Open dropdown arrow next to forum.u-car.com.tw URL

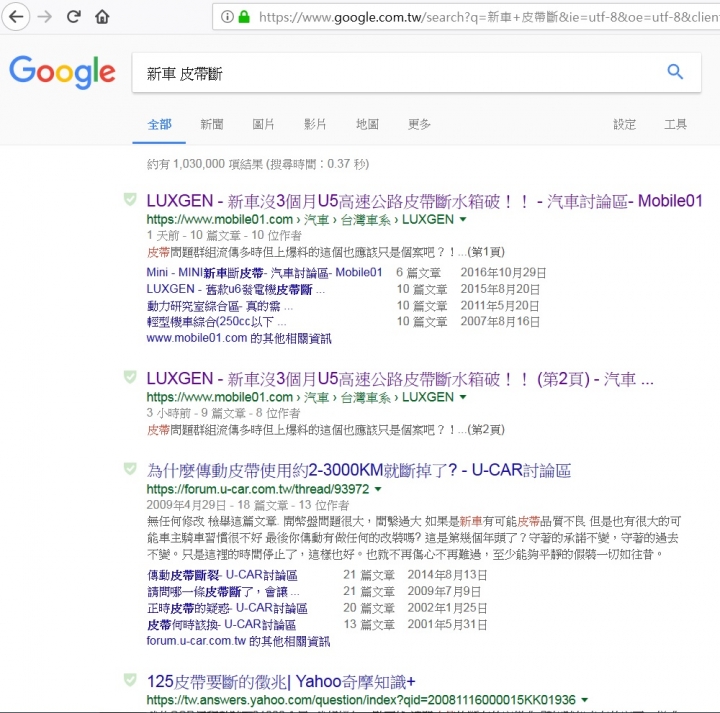378,489
